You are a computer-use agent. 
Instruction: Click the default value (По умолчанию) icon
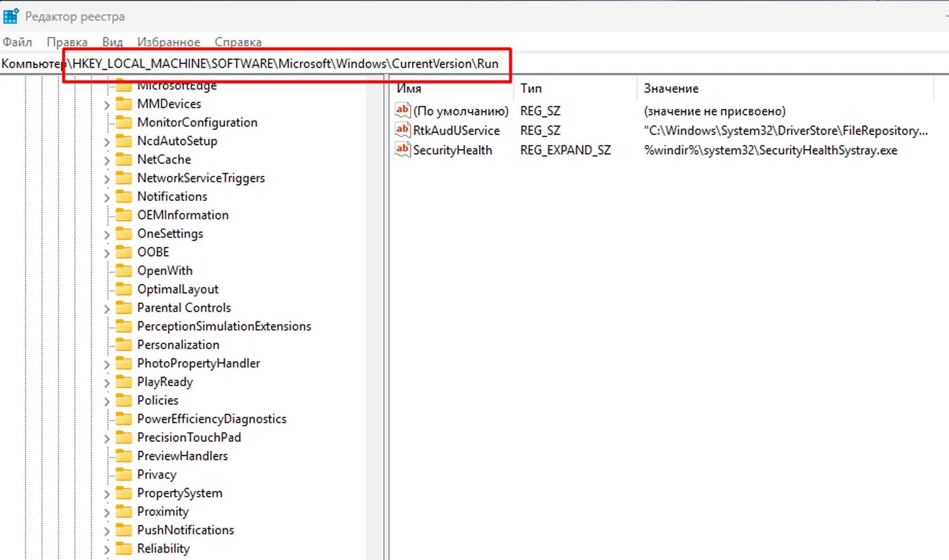(402, 110)
